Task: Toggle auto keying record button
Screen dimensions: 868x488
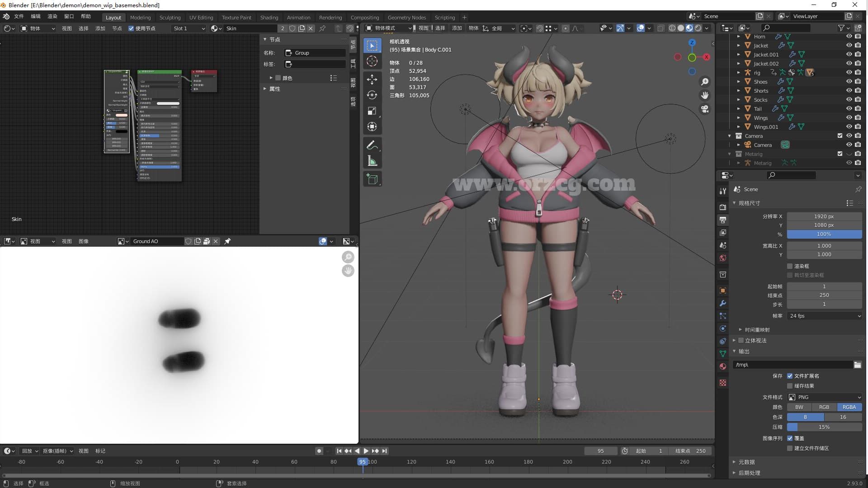Action: tap(319, 451)
